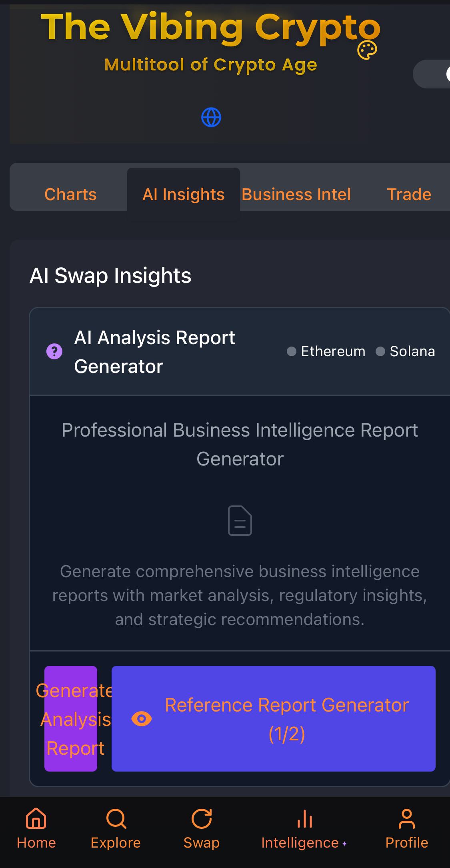Switch to the Business Intel tab
Screen dimensions: 450x868
tap(296, 194)
